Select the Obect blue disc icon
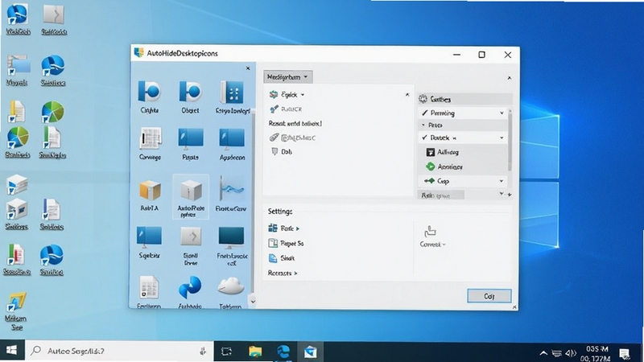 [190, 92]
